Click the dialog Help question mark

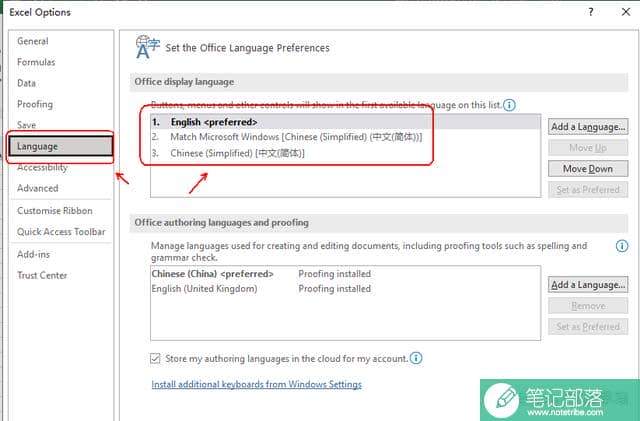[591, 12]
